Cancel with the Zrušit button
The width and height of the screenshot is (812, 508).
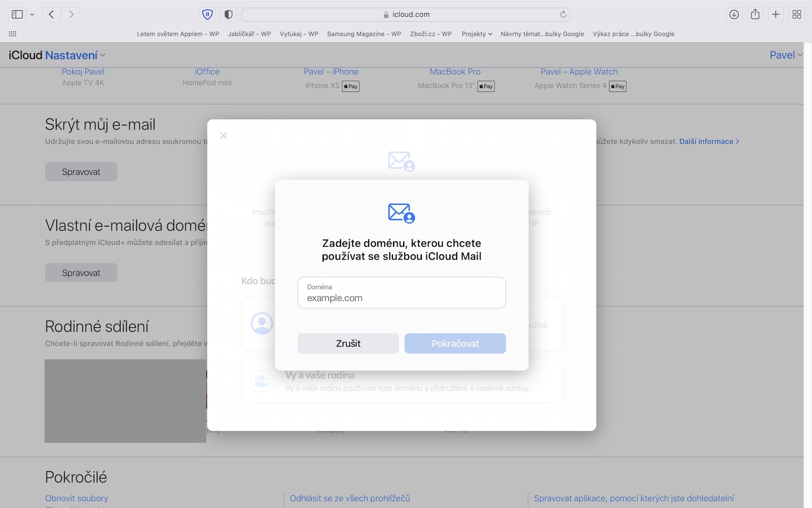pos(348,343)
